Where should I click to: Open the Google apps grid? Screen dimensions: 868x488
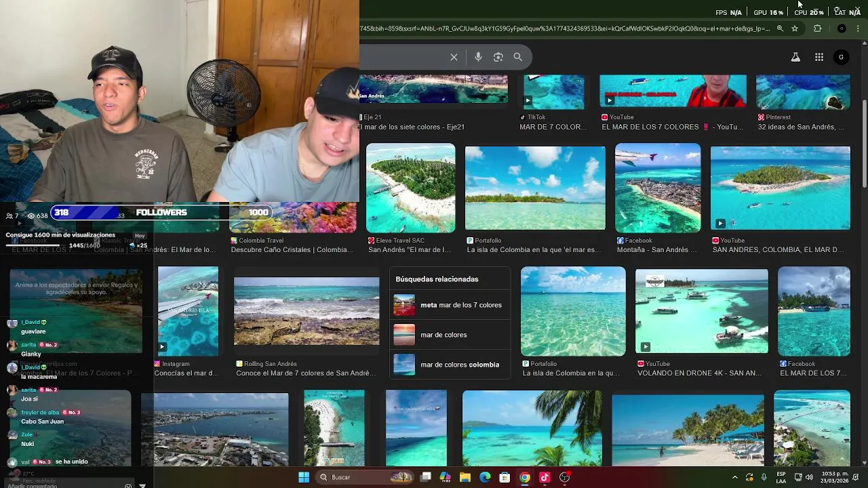pos(819,57)
